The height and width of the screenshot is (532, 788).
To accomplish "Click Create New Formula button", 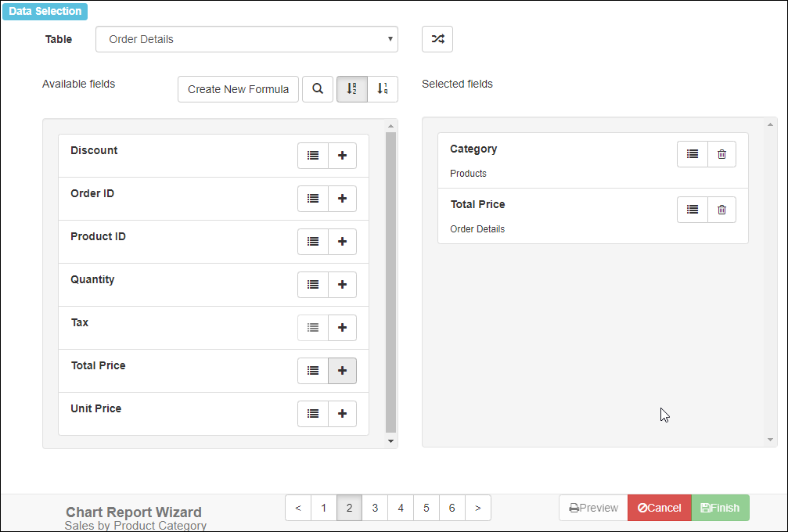I will click(238, 89).
